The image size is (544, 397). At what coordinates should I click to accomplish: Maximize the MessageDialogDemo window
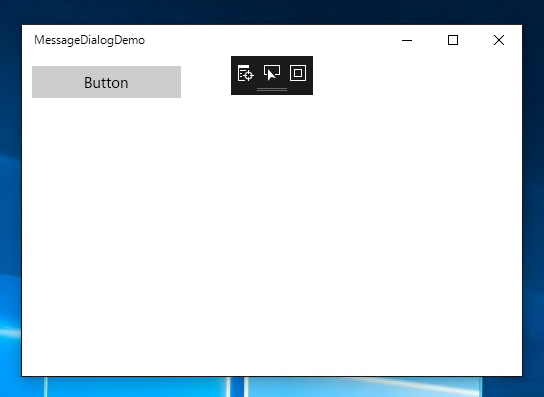453,40
